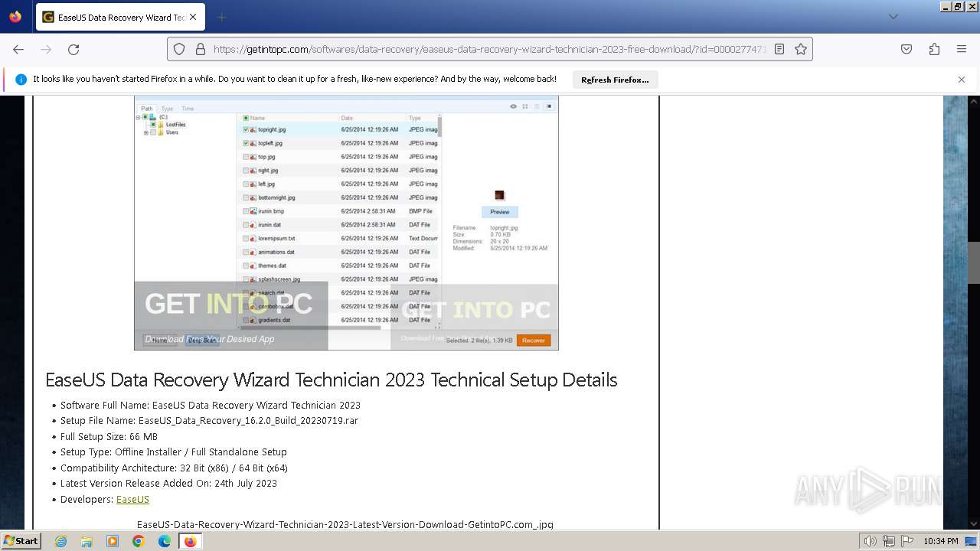
Task: Open a new tab
Action: (x=221, y=17)
